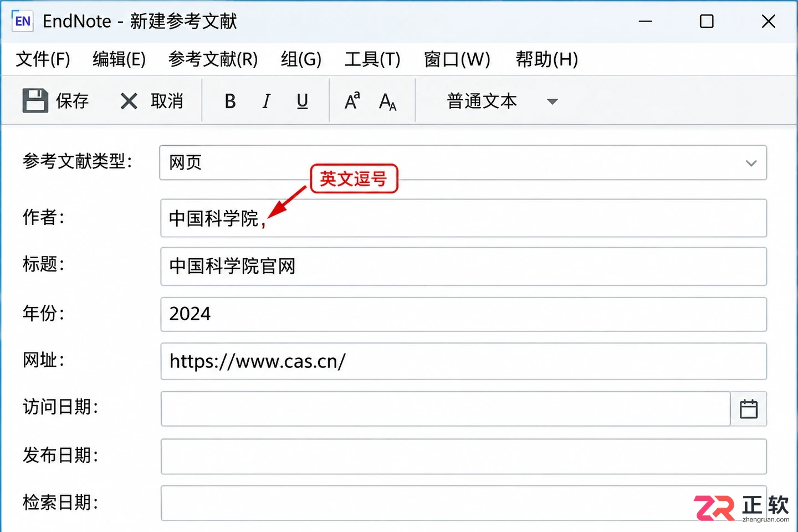Click into the 年份 field
The width and height of the screenshot is (798, 532).
[463, 314]
